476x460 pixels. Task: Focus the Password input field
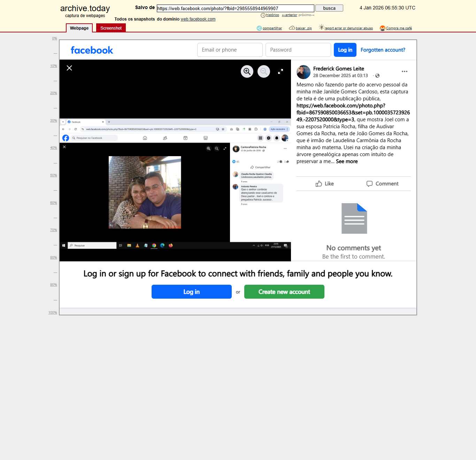point(298,50)
